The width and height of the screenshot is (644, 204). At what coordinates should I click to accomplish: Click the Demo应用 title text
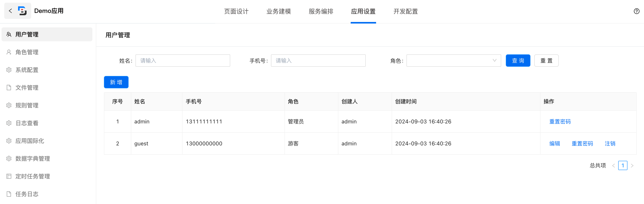coord(49,11)
